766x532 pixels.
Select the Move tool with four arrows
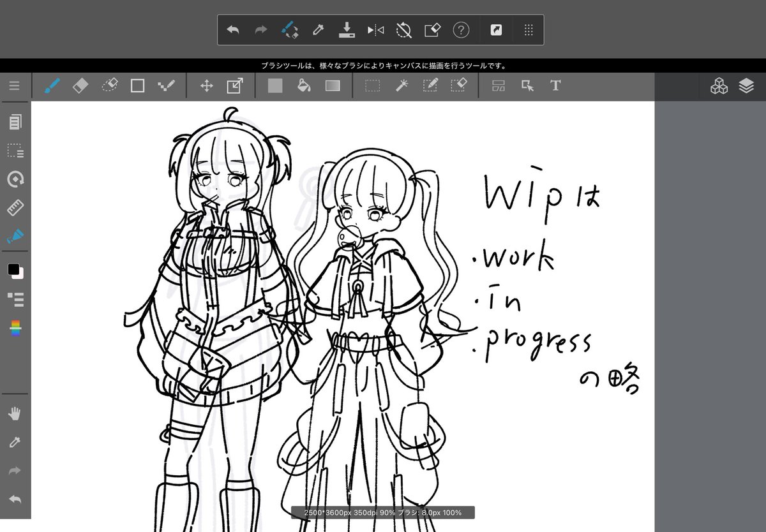coord(207,85)
